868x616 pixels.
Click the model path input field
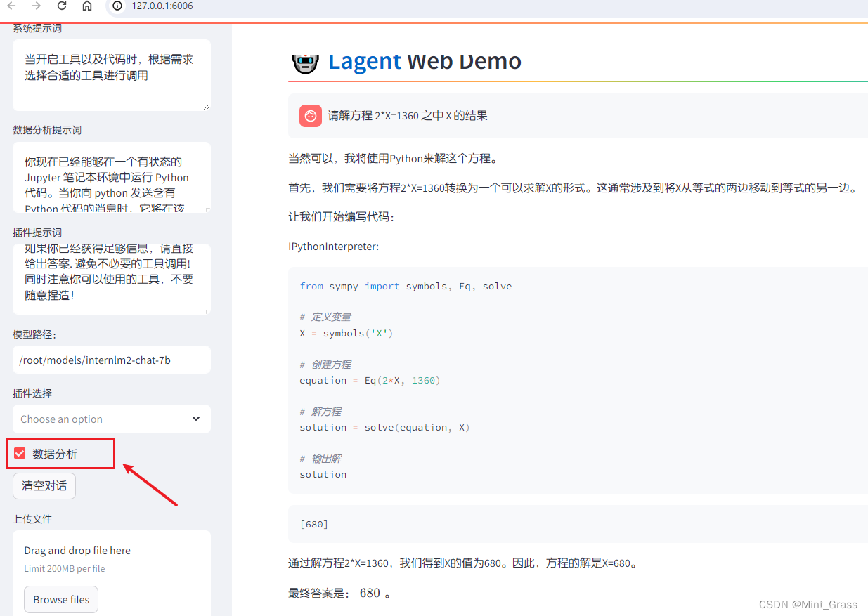(111, 359)
